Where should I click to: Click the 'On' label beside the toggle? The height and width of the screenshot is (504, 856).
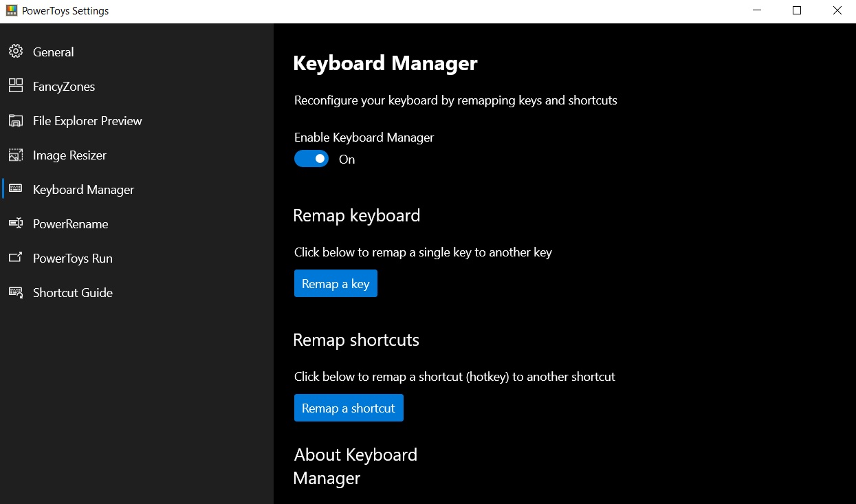tap(347, 160)
